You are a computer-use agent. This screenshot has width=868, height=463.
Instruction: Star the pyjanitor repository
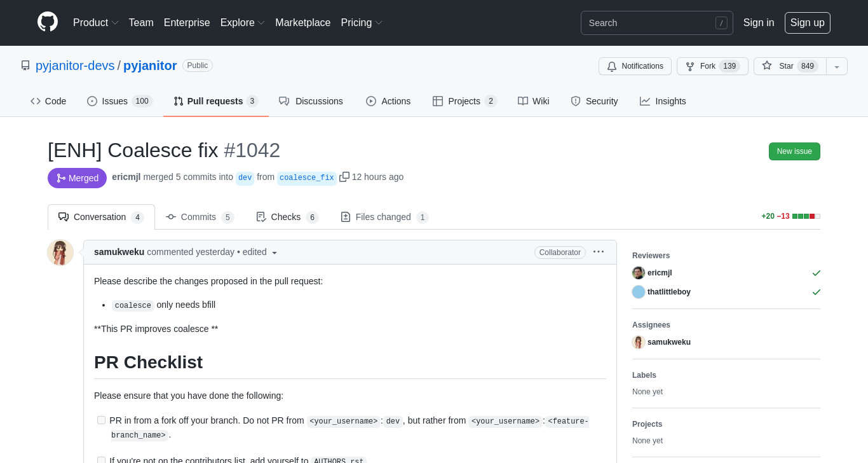click(790, 66)
